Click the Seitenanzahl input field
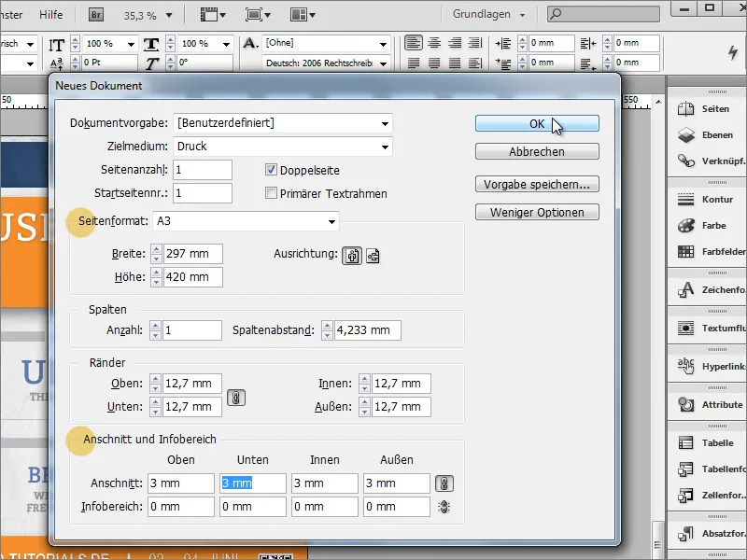 [203, 170]
